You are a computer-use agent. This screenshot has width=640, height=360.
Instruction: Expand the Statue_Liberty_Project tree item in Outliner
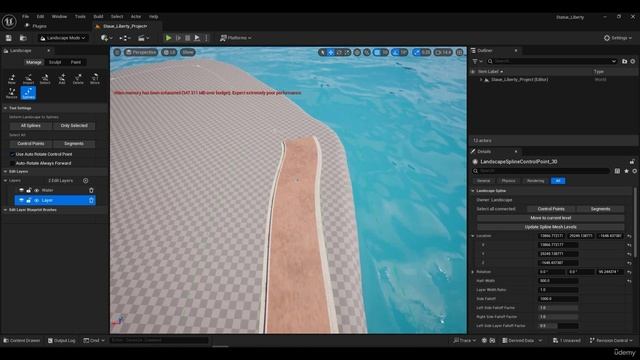[x=481, y=80]
